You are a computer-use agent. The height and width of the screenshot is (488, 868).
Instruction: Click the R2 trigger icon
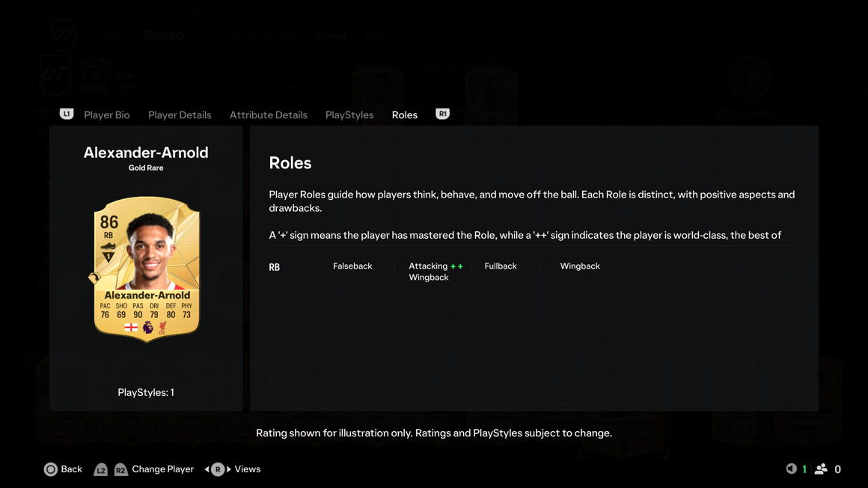pyautogui.click(x=120, y=470)
